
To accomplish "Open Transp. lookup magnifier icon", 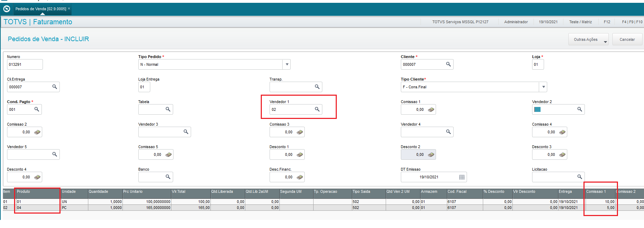I will 317,87.
